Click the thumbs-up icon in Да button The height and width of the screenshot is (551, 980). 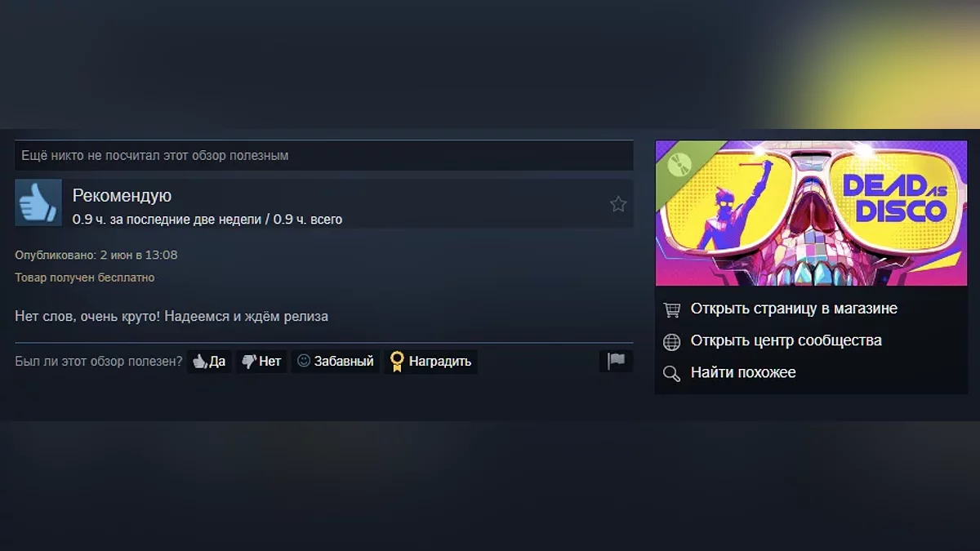pyautogui.click(x=198, y=361)
